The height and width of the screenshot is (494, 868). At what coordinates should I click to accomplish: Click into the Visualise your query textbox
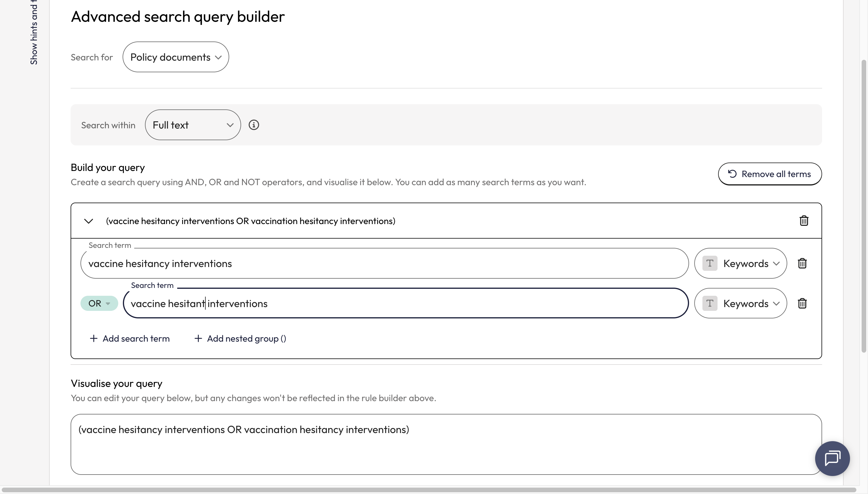click(446, 444)
